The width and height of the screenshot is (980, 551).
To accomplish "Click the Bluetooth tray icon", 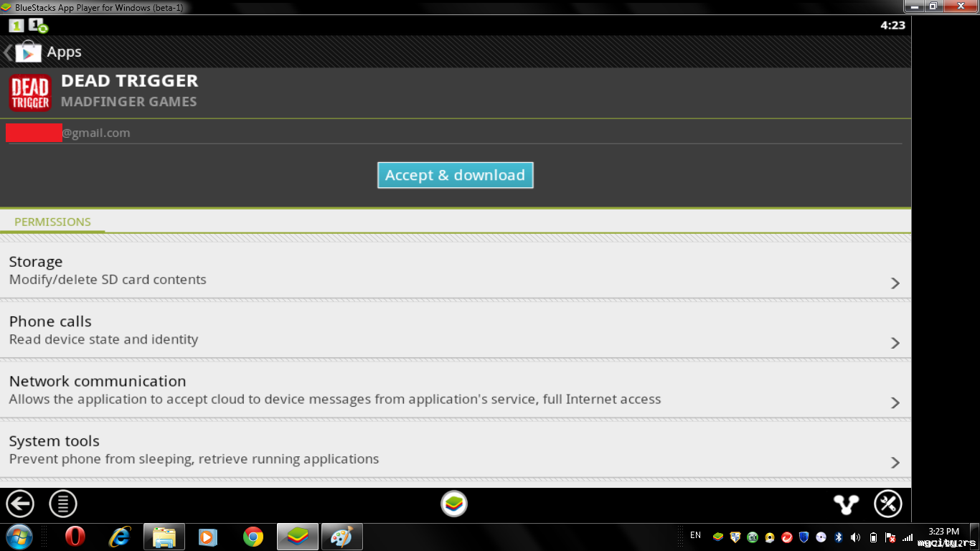I will click(x=838, y=537).
